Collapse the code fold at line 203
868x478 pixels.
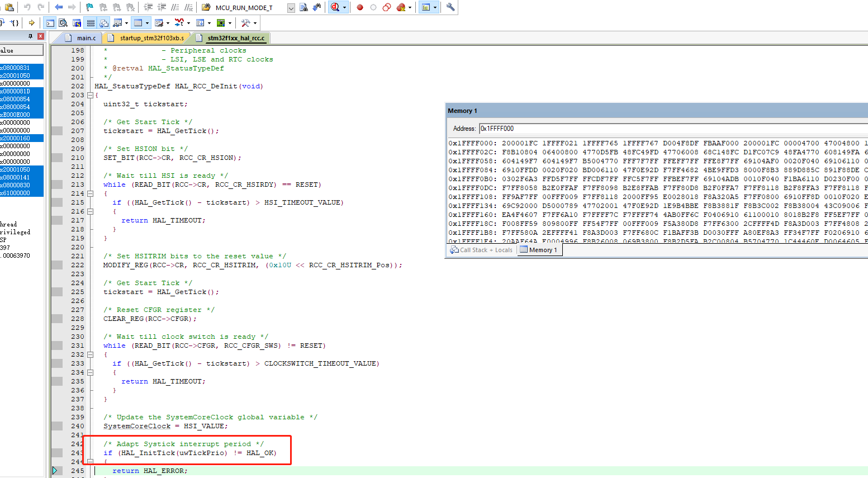(x=90, y=95)
